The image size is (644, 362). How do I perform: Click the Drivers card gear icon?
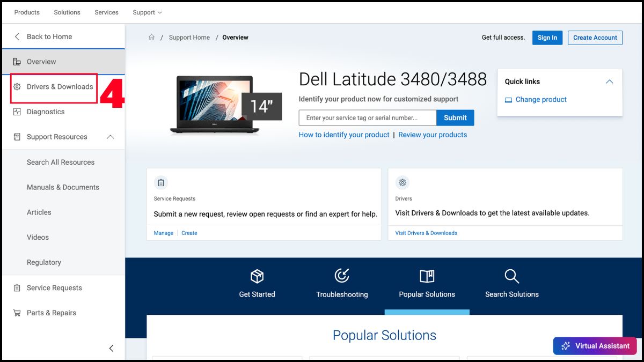tap(402, 182)
